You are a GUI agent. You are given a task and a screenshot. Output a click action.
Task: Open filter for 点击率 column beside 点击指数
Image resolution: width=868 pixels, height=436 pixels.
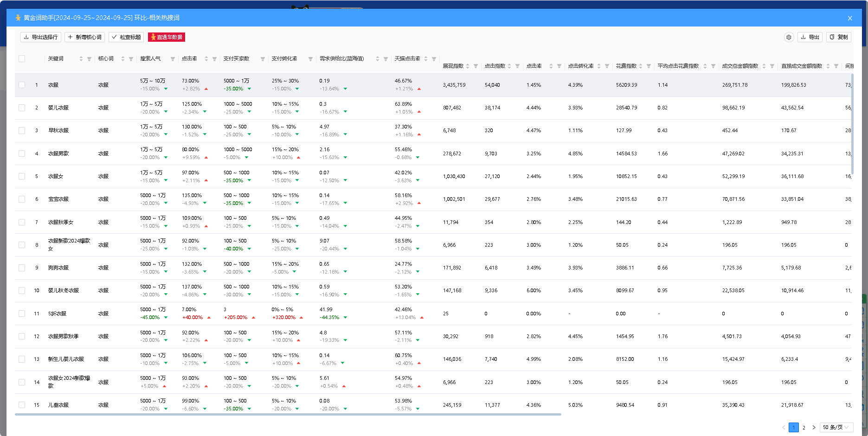[559, 66]
